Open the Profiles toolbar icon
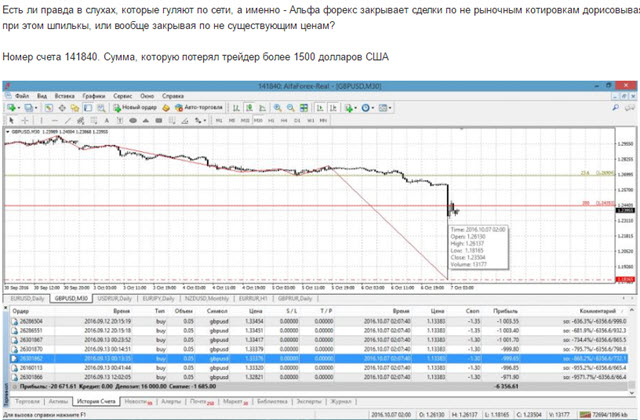This screenshot has width=640, height=420. [x=28, y=108]
